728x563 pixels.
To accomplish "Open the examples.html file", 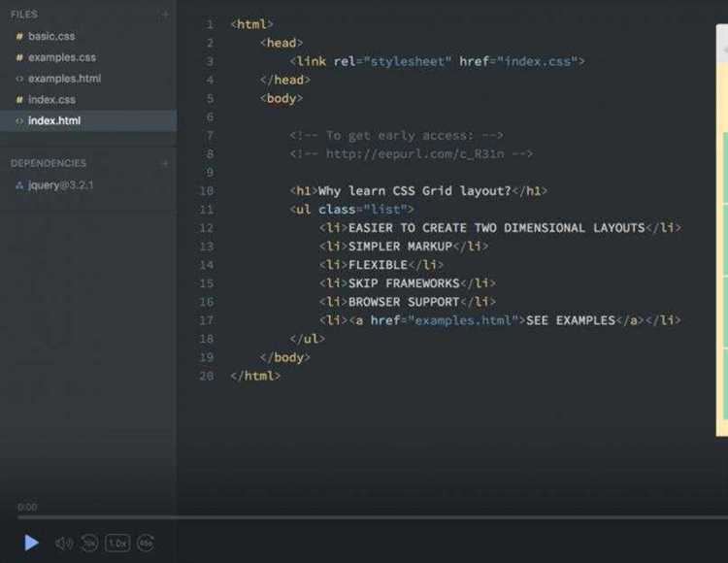I will (64, 79).
